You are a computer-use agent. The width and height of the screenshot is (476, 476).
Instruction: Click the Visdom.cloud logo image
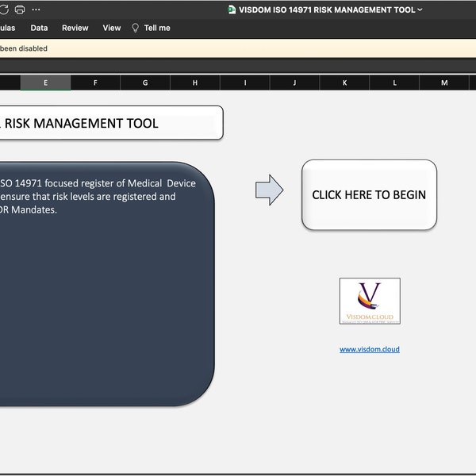click(370, 301)
